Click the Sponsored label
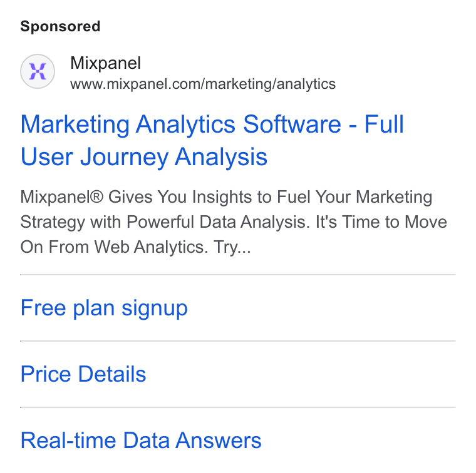 pos(60,27)
